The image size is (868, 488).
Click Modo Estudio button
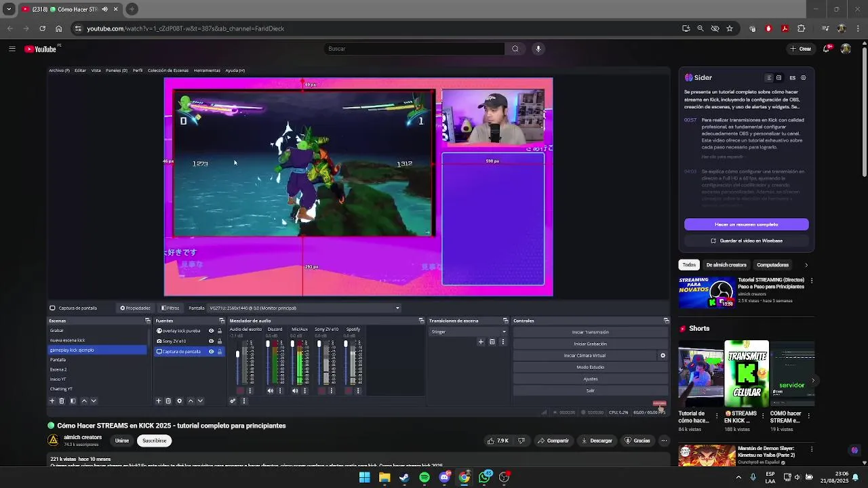[x=591, y=367]
